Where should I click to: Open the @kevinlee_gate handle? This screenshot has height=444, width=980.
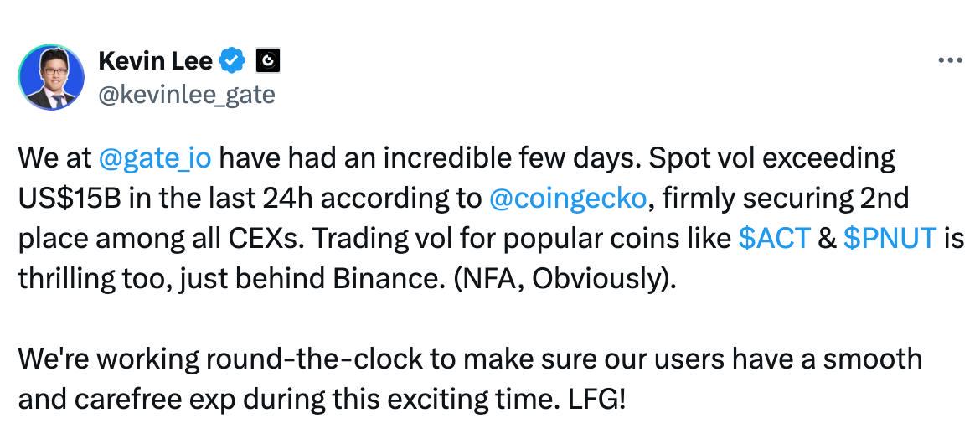tap(186, 95)
